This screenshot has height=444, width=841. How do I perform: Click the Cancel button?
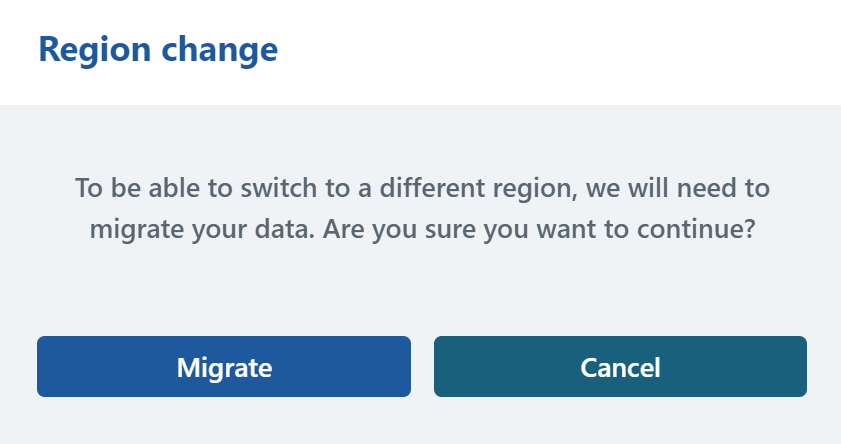620,367
